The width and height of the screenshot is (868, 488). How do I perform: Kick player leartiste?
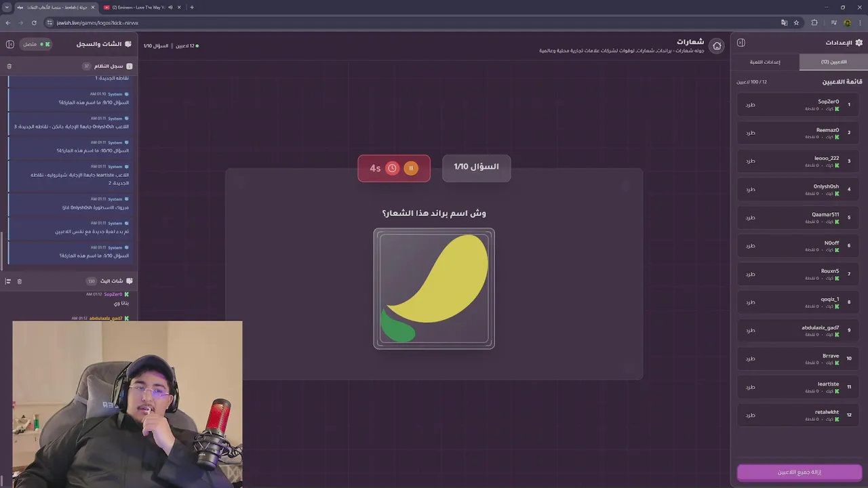[750, 387]
